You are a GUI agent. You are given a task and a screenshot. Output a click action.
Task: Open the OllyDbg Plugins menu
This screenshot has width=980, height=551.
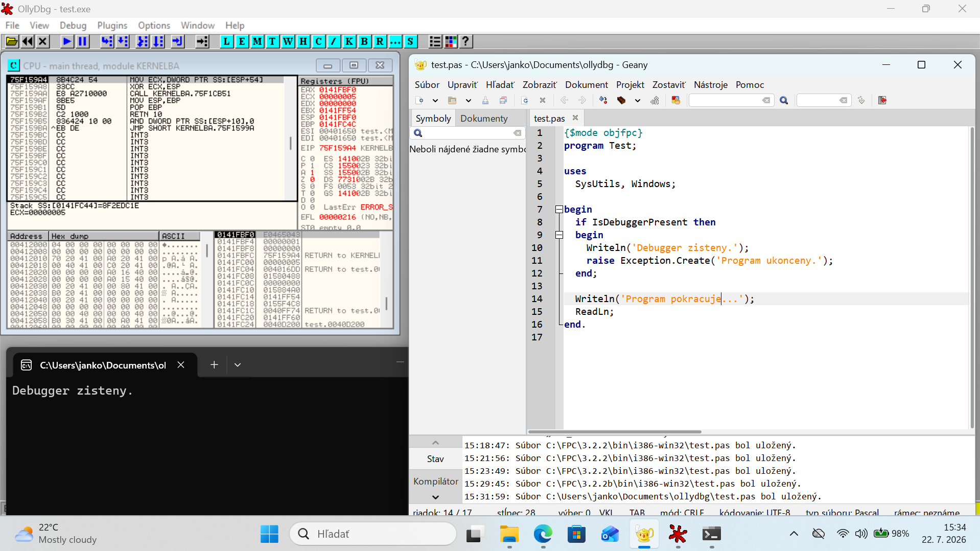[112, 26]
